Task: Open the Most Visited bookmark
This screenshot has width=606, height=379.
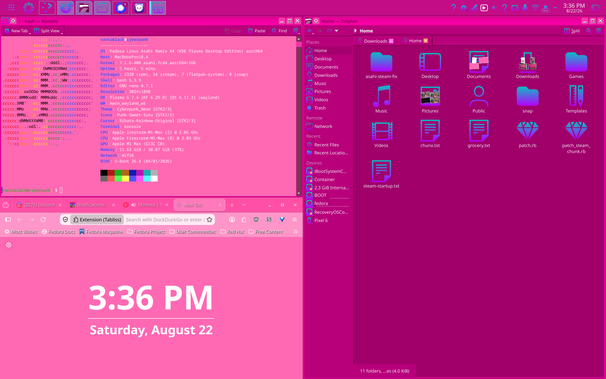Action: click(x=21, y=232)
